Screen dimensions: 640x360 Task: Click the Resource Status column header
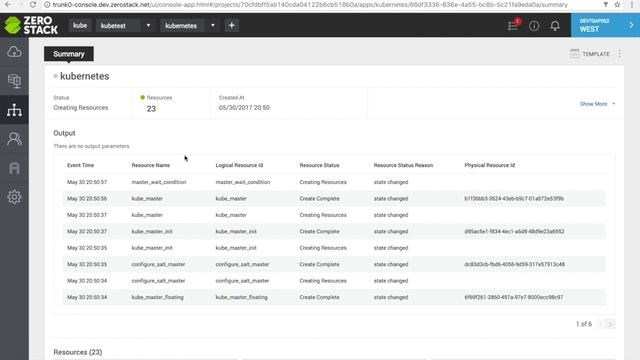tap(319, 165)
